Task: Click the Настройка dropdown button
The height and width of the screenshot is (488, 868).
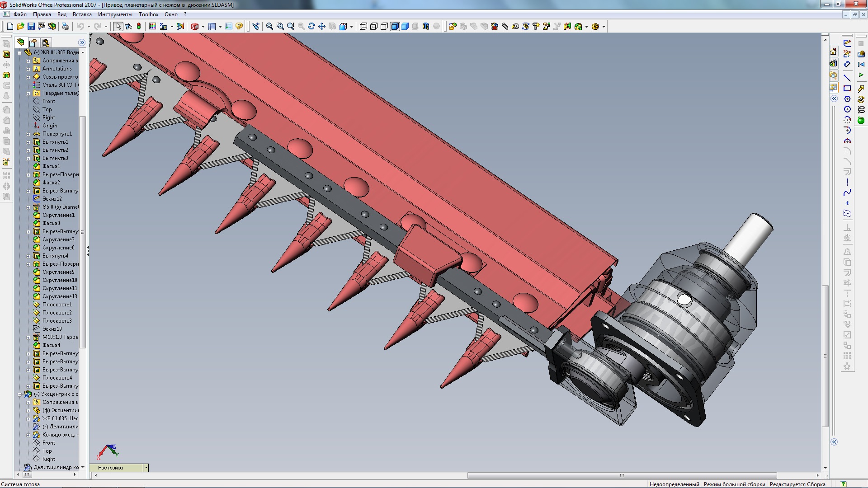Action: (145, 467)
